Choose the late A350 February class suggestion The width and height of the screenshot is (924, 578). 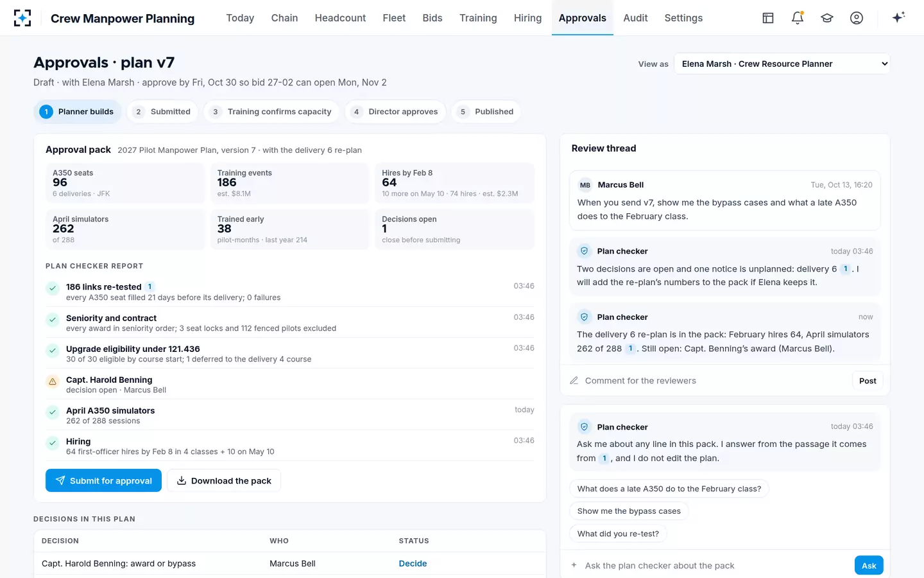click(x=669, y=489)
